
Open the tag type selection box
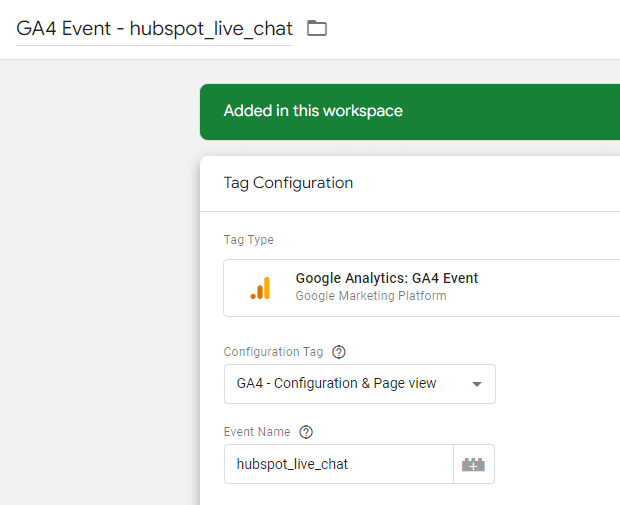(x=422, y=288)
